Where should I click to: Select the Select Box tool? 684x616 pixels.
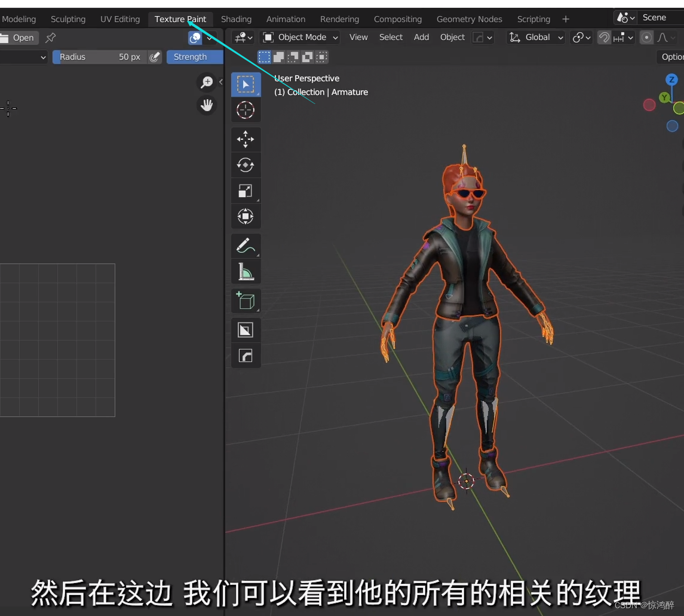pos(246,84)
